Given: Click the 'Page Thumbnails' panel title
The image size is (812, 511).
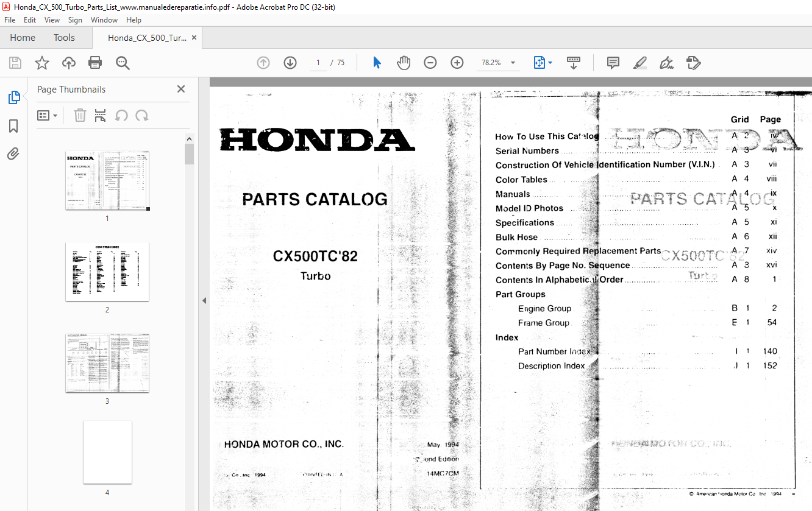Looking at the screenshot, I should 71,89.
